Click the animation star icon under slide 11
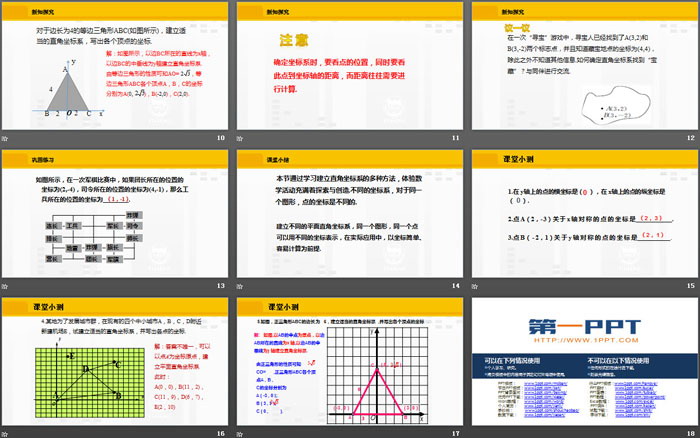The height and width of the screenshot is (438, 700). click(240, 138)
